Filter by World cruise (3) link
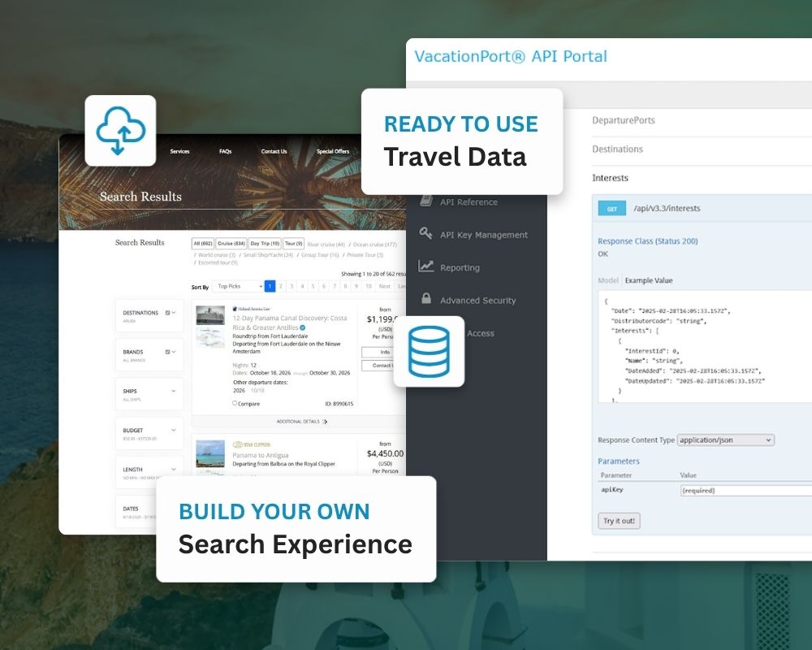The image size is (812, 650). [217, 255]
